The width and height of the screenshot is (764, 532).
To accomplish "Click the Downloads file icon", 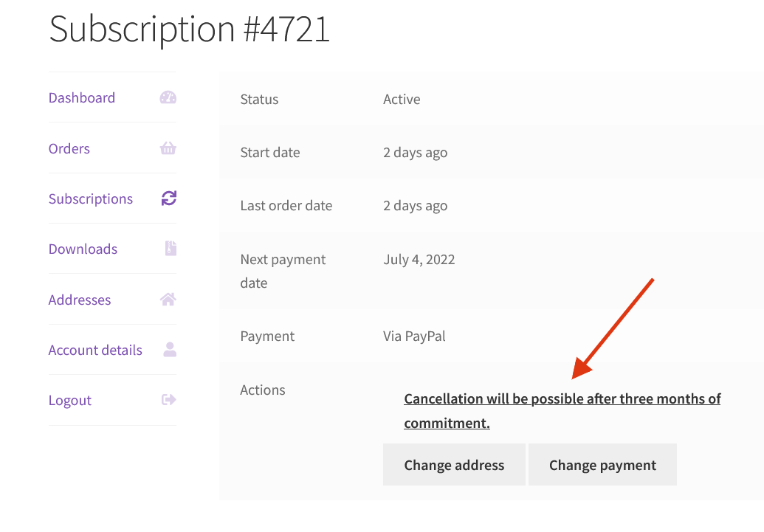I will (x=170, y=249).
